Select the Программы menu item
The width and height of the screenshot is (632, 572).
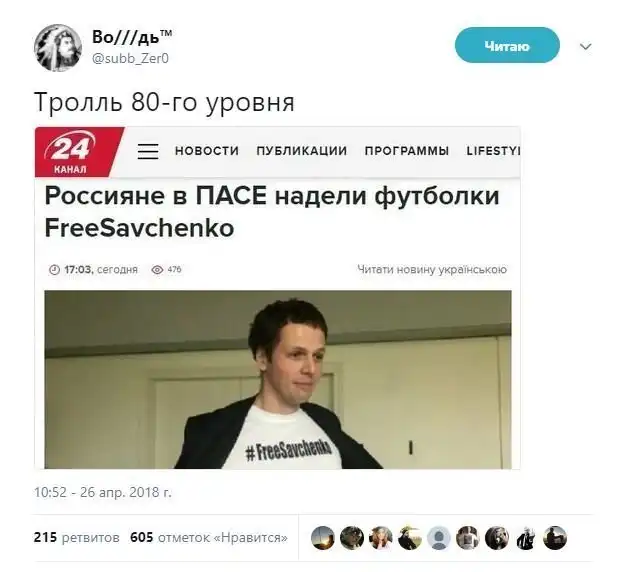pos(407,151)
